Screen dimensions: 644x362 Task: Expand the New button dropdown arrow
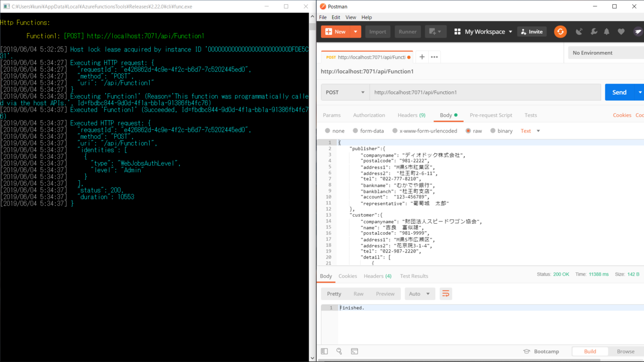point(355,32)
